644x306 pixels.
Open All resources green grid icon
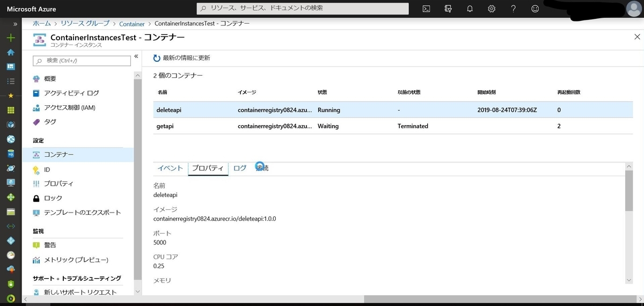[x=10, y=110]
